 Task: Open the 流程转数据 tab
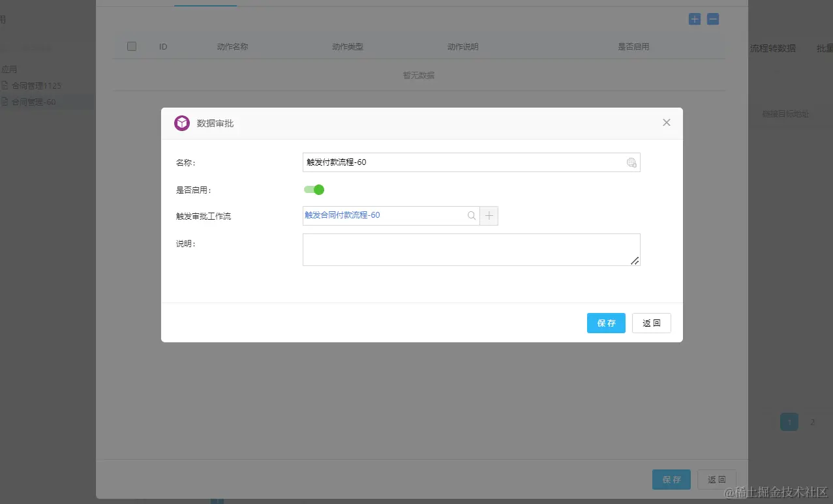point(773,48)
